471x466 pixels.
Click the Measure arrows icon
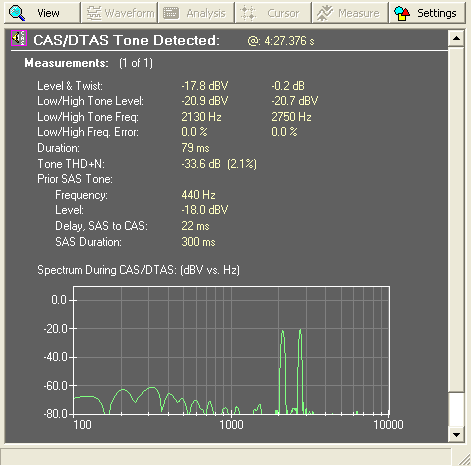point(325,13)
